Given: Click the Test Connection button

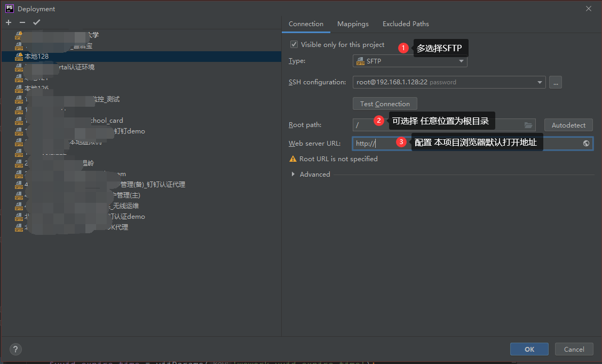Looking at the screenshot, I should 385,104.
